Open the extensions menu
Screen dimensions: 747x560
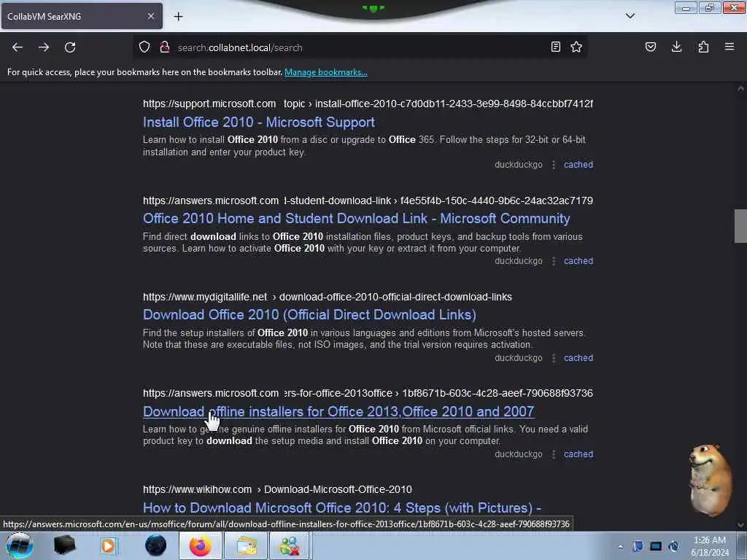coord(703,47)
